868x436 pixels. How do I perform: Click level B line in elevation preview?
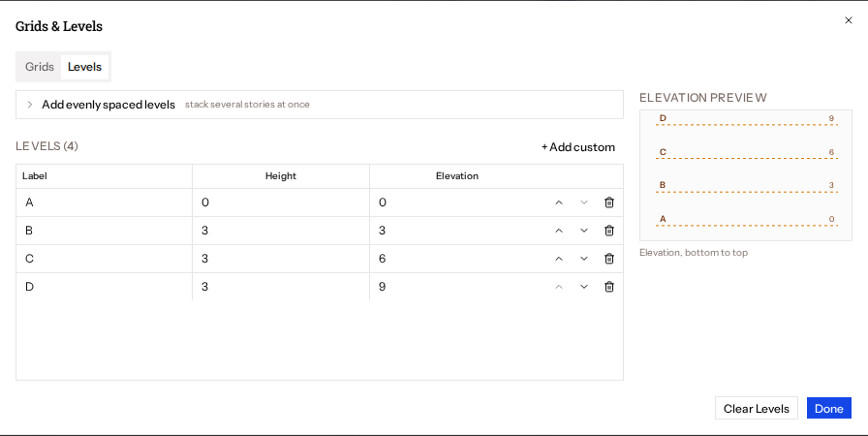(746, 192)
